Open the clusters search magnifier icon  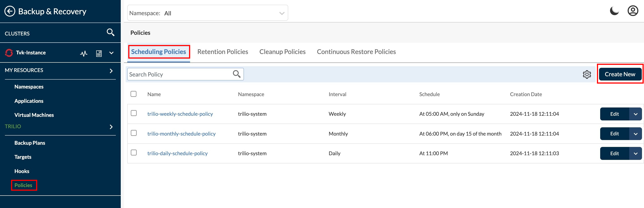click(110, 32)
